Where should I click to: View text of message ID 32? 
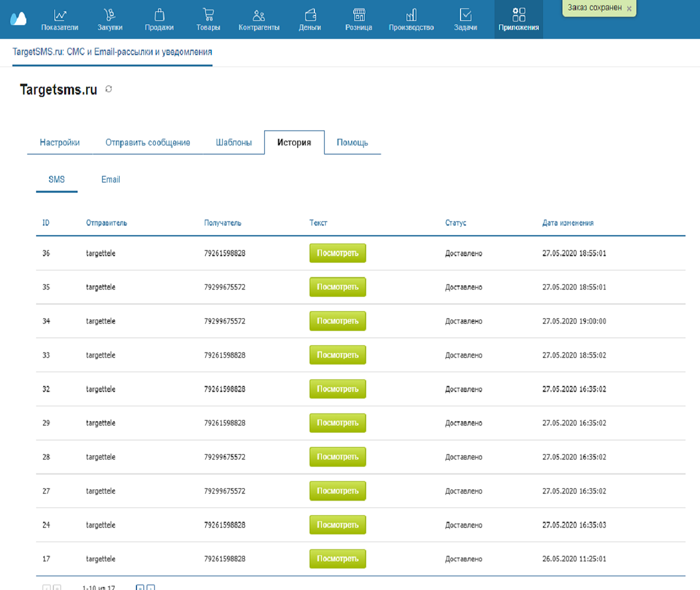click(x=338, y=389)
